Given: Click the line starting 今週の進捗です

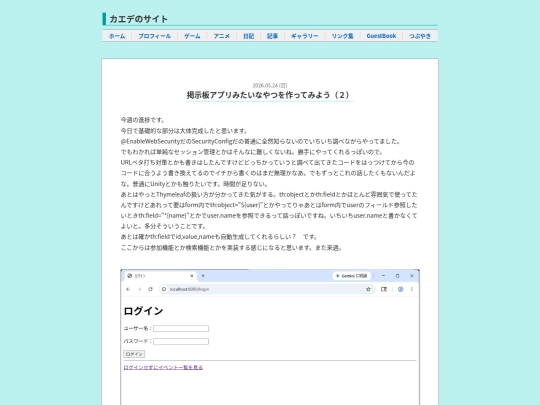Looking at the screenshot, I should (x=143, y=120).
